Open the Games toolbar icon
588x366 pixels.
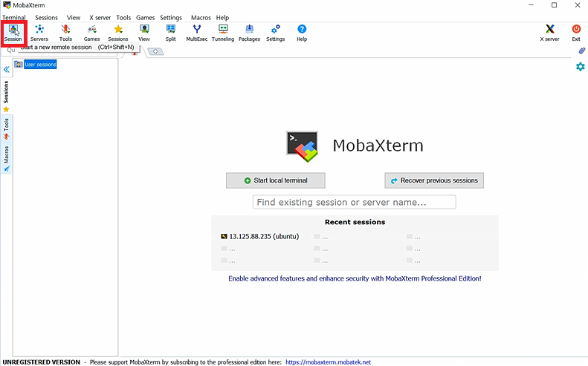pos(92,33)
